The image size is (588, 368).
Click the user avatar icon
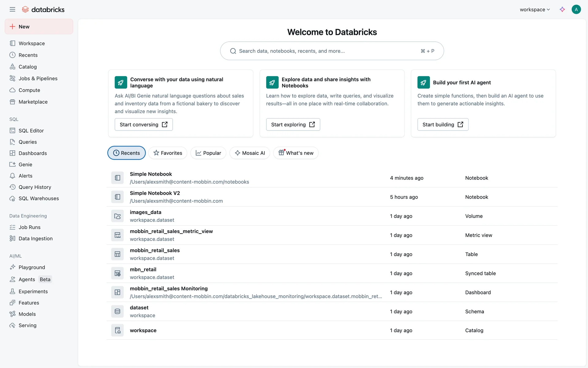click(576, 10)
